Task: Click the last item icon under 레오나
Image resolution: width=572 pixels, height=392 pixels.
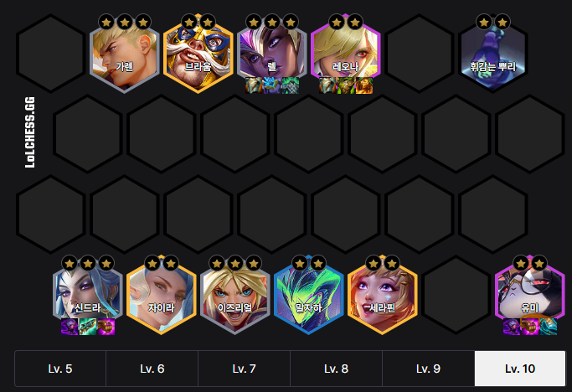Action: click(x=364, y=85)
